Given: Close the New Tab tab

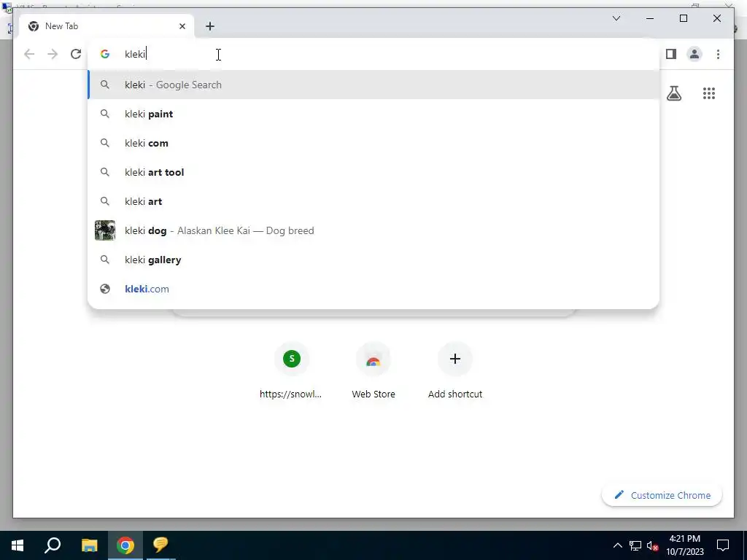Looking at the screenshot, I should tap(182, 26).
